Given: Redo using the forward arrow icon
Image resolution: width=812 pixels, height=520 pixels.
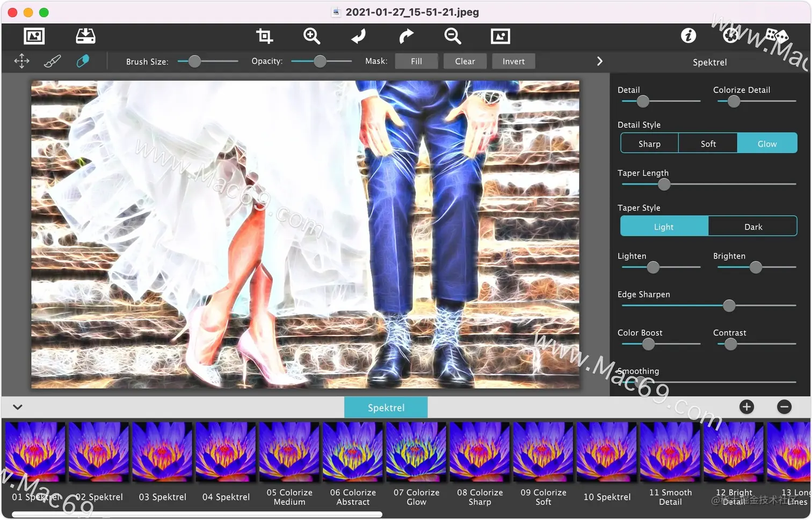Looking at the screenshot, I should [x=406, y=36].
